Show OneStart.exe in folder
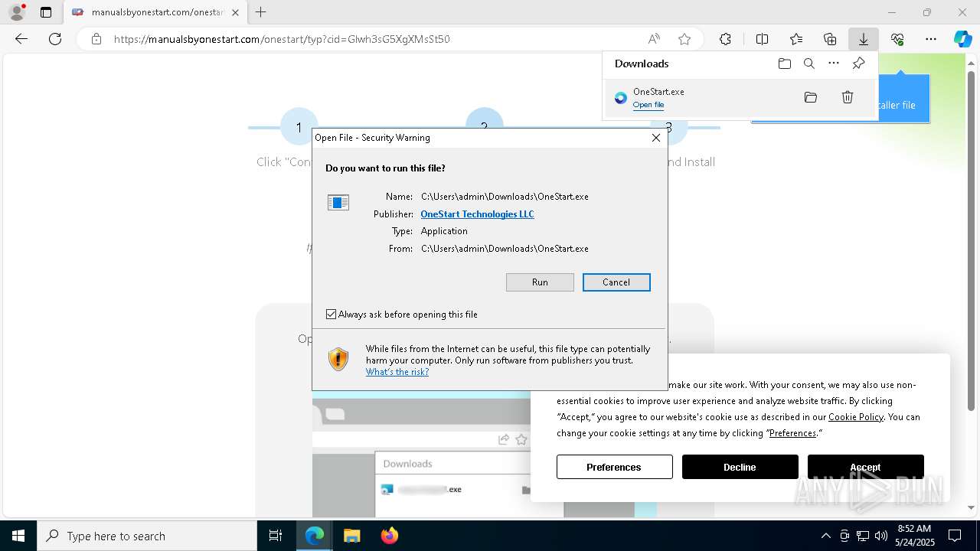 pos(811,97)
